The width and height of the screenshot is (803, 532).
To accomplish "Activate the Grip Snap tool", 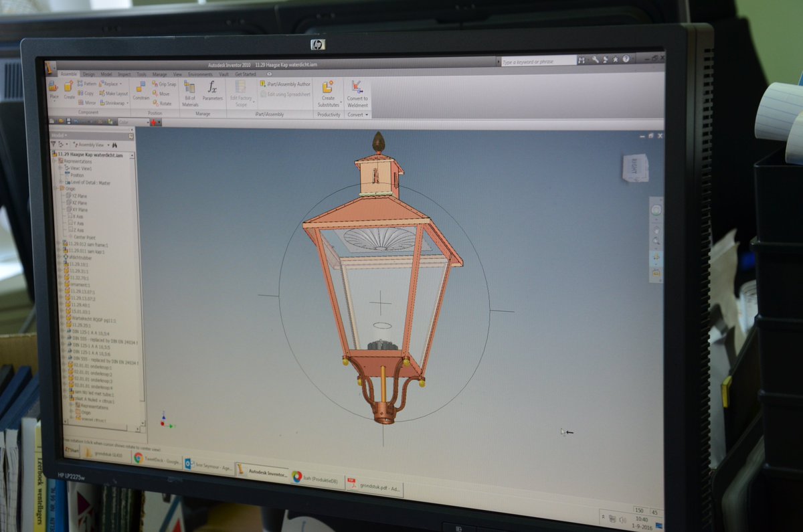I will 164,84.
